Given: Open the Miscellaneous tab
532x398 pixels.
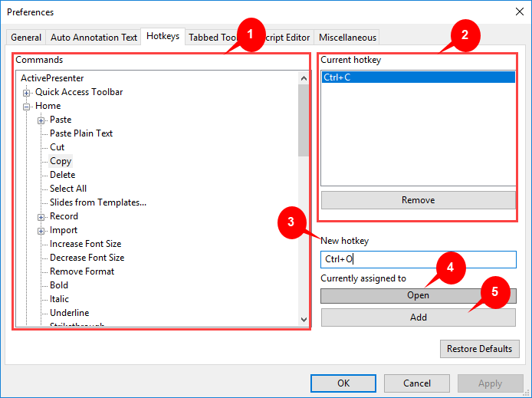Looking at the screenshot, I should pyautogui.click(x=347, y=38).
